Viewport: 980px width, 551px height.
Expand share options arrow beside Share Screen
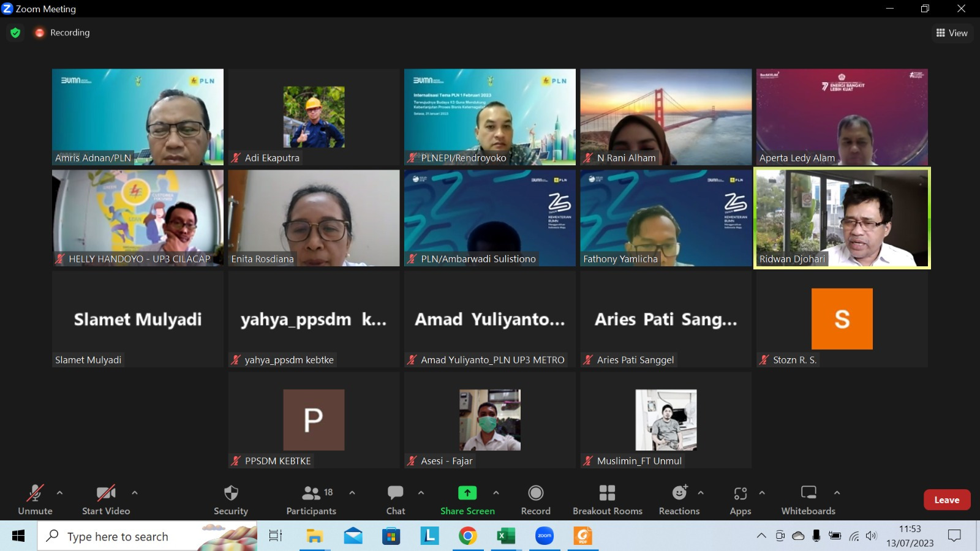pos(496,492)
